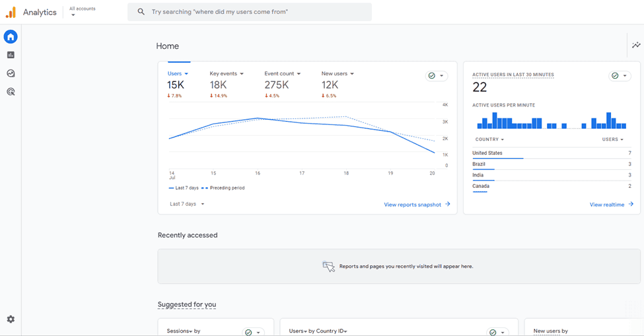This screenshot has height=336, width=644.
Task: Focus the Analytics search input field
Action: click(x=258, y=12)
